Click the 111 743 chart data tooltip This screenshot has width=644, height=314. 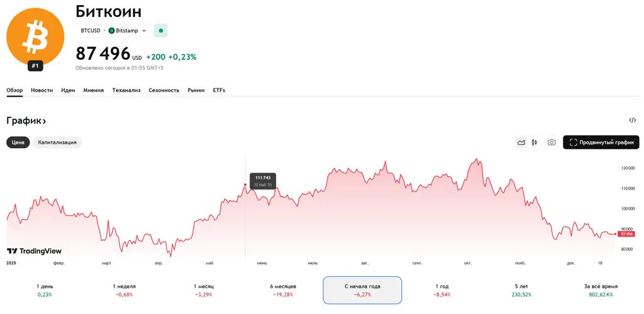(263, 181)
